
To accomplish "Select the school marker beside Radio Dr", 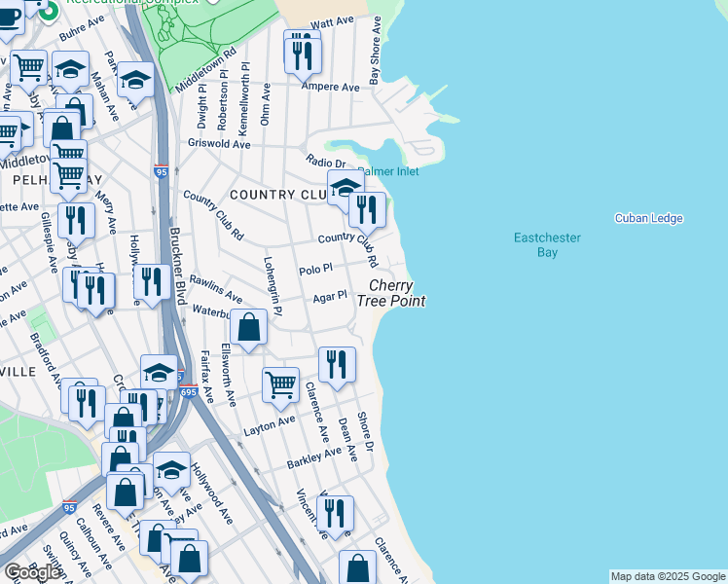I will [x=346, y=187].
